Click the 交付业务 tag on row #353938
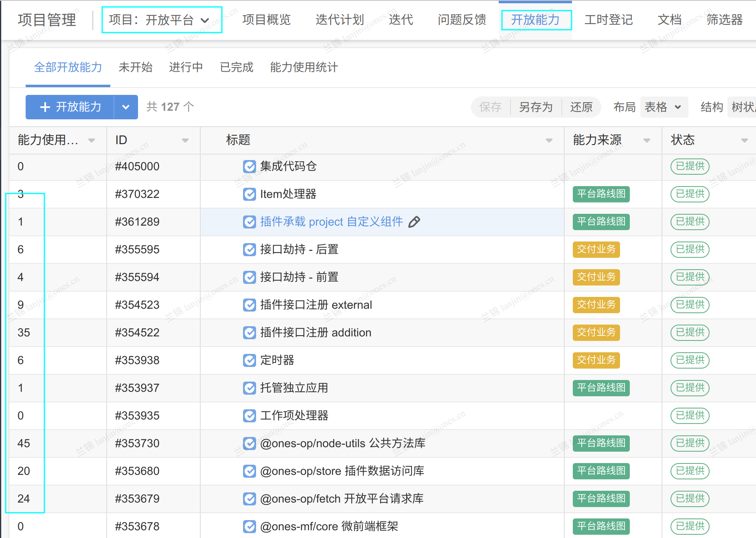The image size is (756, 538). tap(596, 360)
